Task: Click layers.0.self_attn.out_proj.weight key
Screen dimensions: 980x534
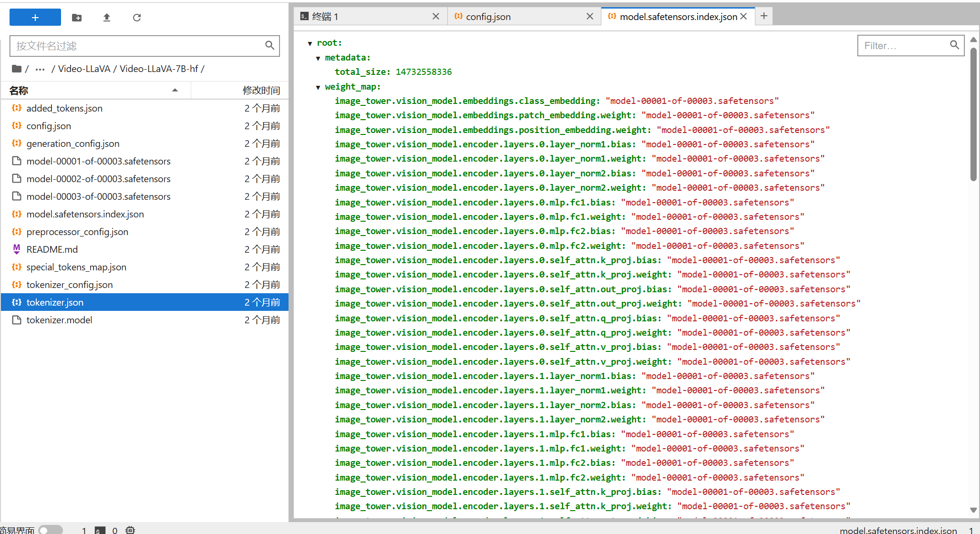Action: [508, 304]
